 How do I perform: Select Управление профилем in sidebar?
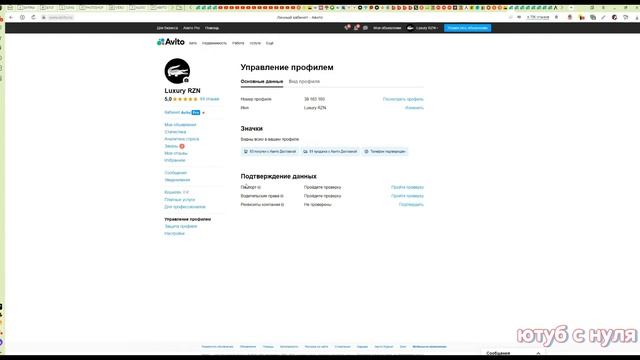[188, 219]
